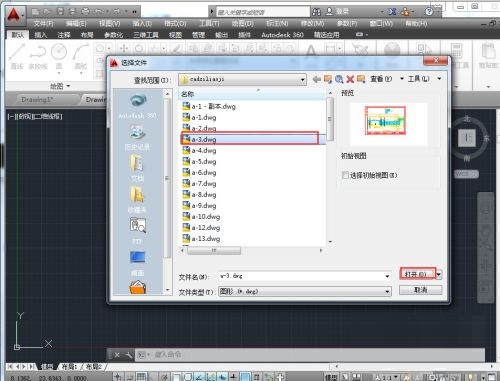This screenshot has height=381, width=500.
Task: Open the WCS dropdown below the ViewCube
Action: pyautogui.click(x=466, y=174)
